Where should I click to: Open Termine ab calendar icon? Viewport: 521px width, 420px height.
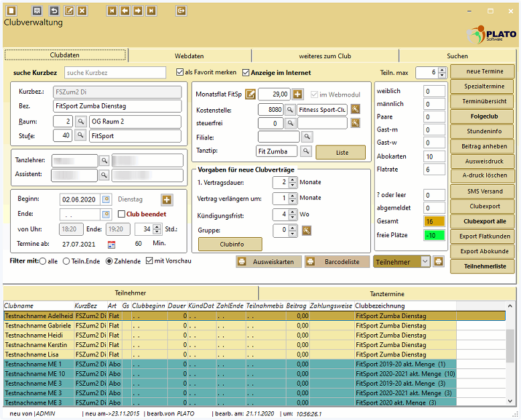pyautogui.click(x=111, y=244)
